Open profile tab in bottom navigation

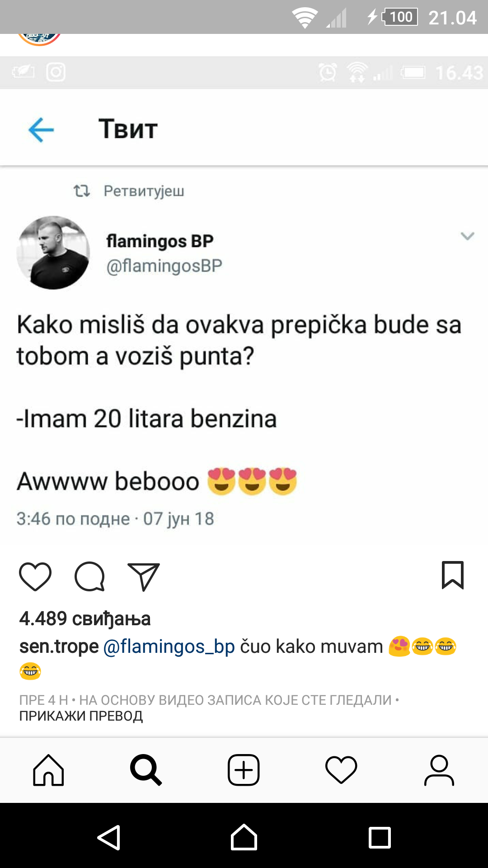(x=439, y=770)
